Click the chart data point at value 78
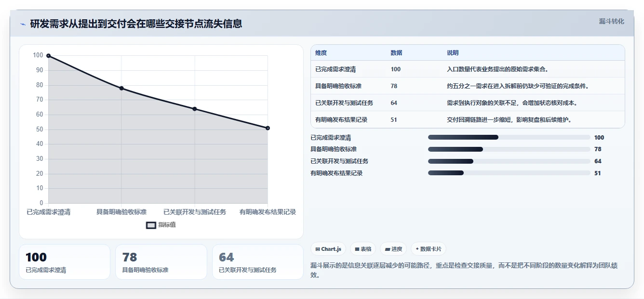644x299 pixels. pyautogui.click(x=121, y=88)
